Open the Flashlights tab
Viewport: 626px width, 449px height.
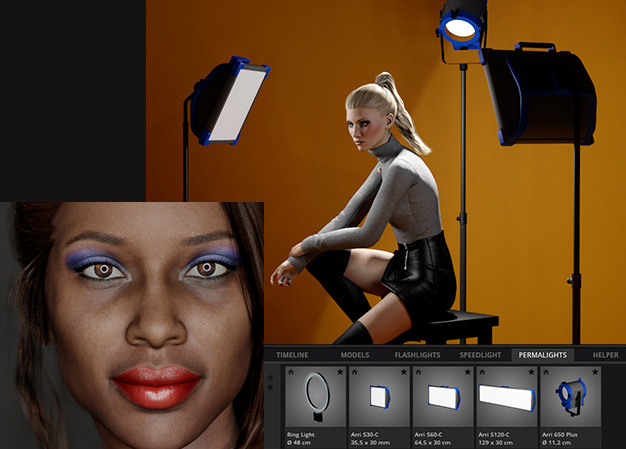[417, 355]
